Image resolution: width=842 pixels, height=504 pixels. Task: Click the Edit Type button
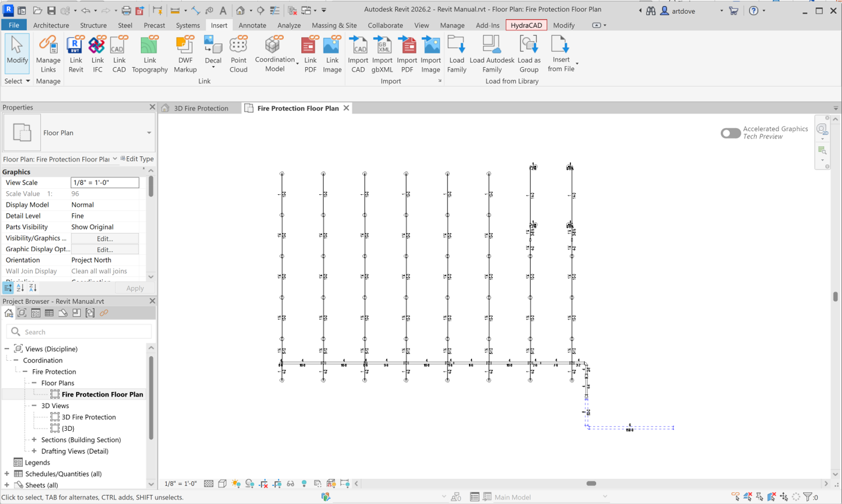click(137, 159)
